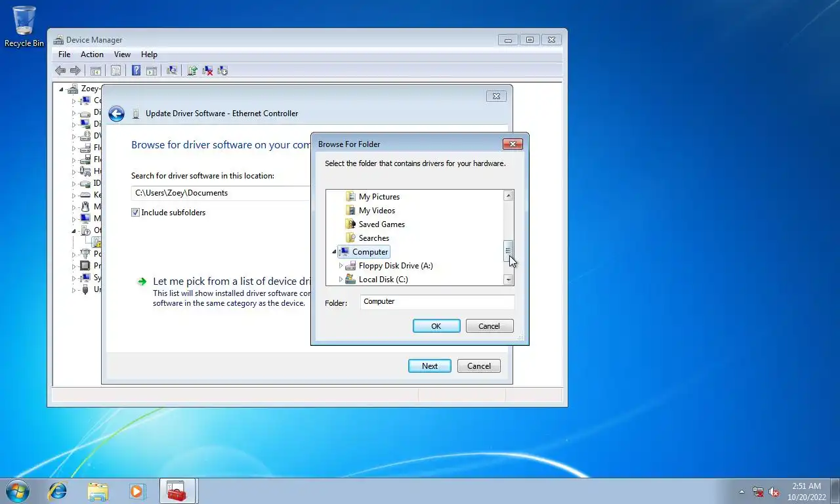Expand the DVD/CD-ROM drives arrow in Device Manager
This screenshot has height=504, width=840.
click(x=74, y=136)
